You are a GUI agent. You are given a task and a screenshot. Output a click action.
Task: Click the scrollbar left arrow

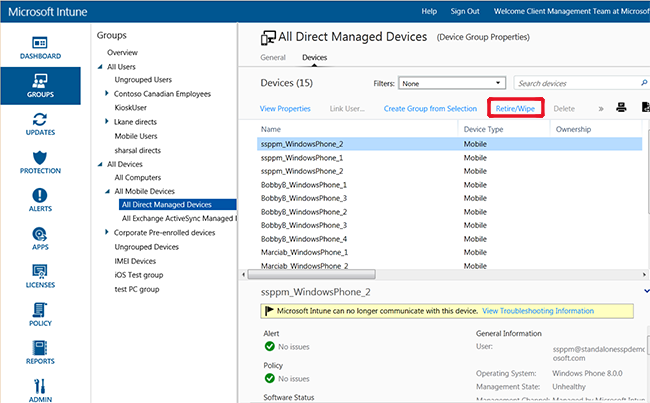243,274
